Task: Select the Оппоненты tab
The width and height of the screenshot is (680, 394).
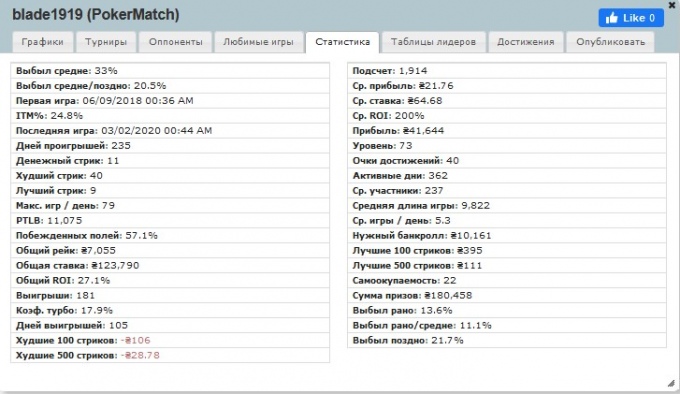Action: tap(176, 42)
